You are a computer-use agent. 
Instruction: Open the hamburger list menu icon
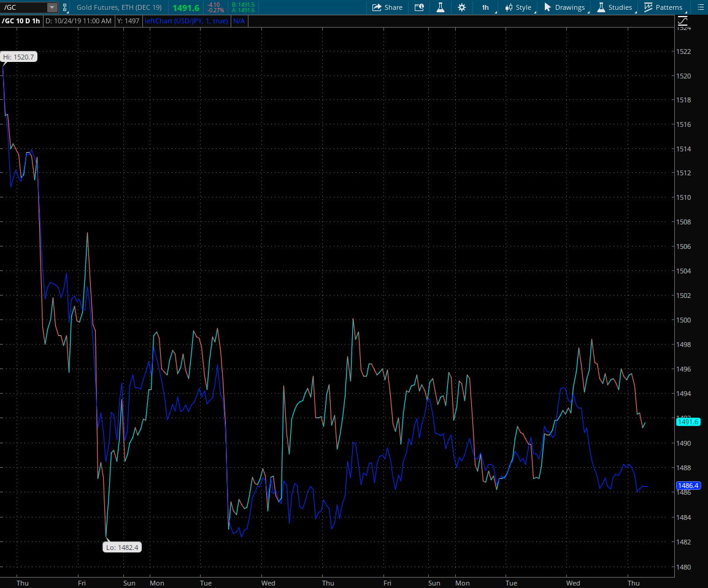pyautogui.click(x=701, y=7)
